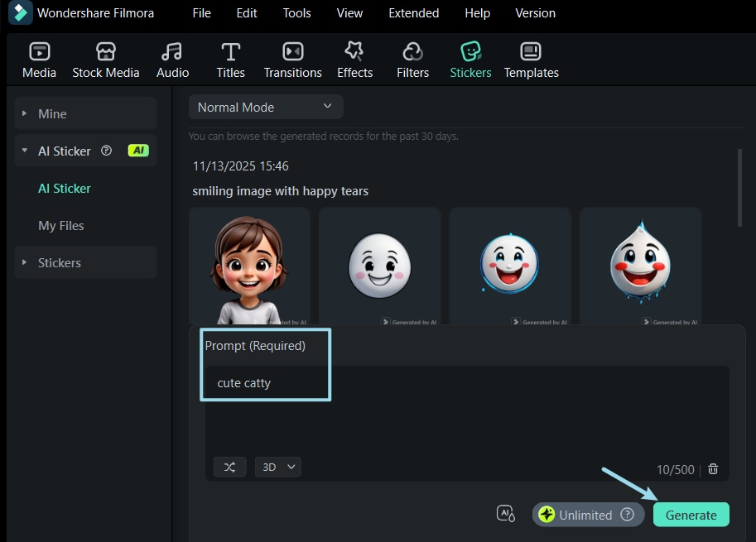756x542 pixels.
Task: Select the Stock Media icon
Action: click(105, 58)
